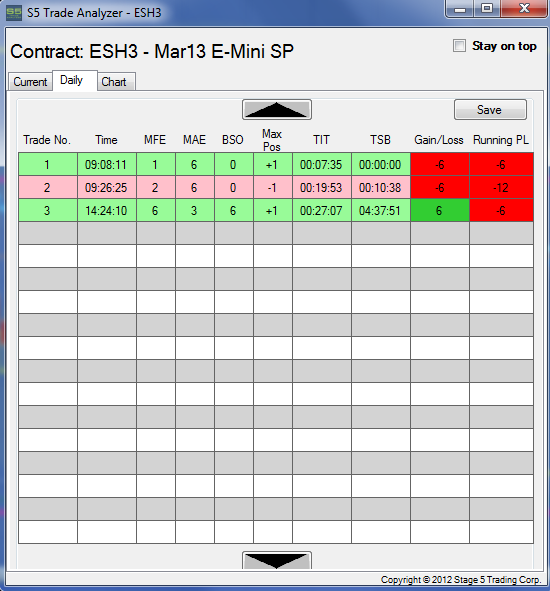This screenshot has width=550, height=591.
Task: Click the green Gain/Loss cell showing 6
Action: pos(440,210)
